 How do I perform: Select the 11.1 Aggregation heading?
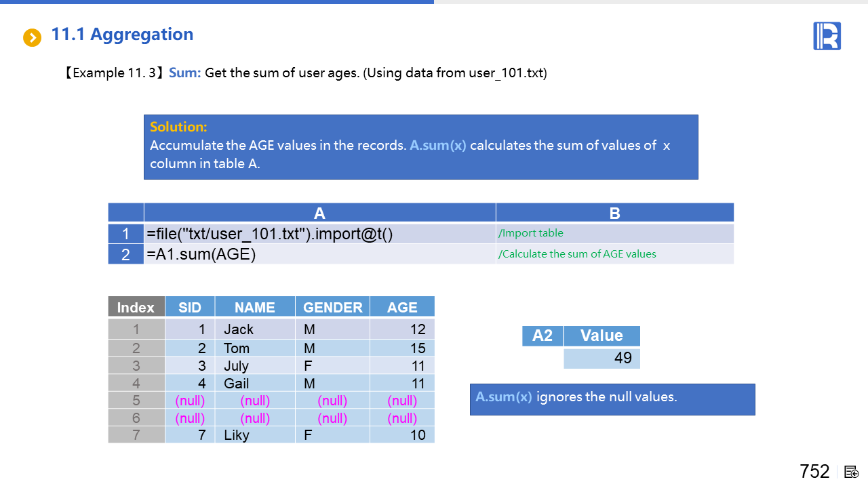(122, 35)
